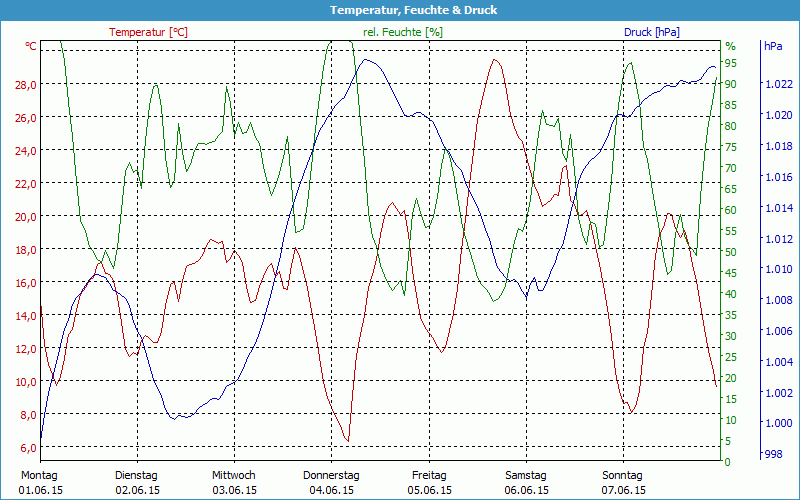Click the 28,0 temperature axis value
Image resolution: width=800 pixels, height=500 pixels.
point(26,84)
